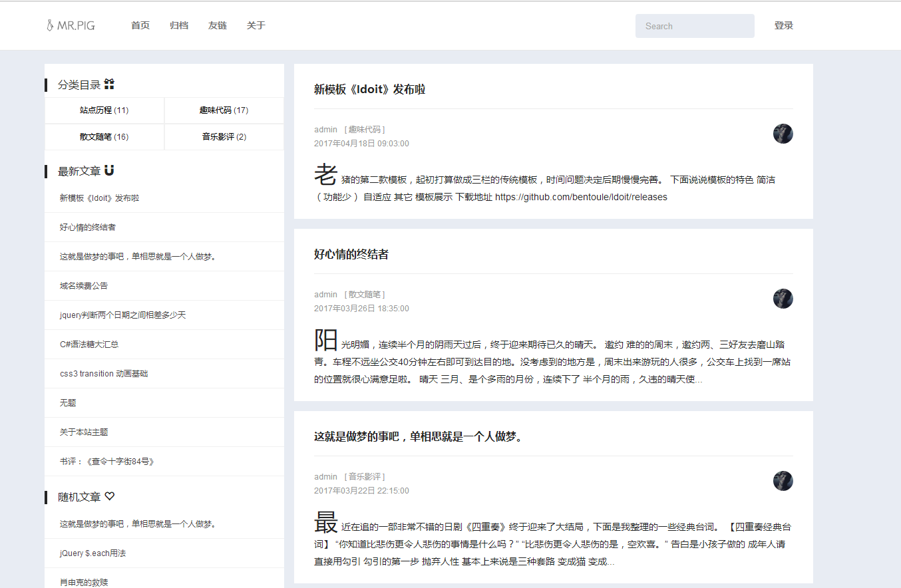Click the 随机文章 section heading
The width and height of the screenshot is (901, 588).
click(x=79, y=497)
